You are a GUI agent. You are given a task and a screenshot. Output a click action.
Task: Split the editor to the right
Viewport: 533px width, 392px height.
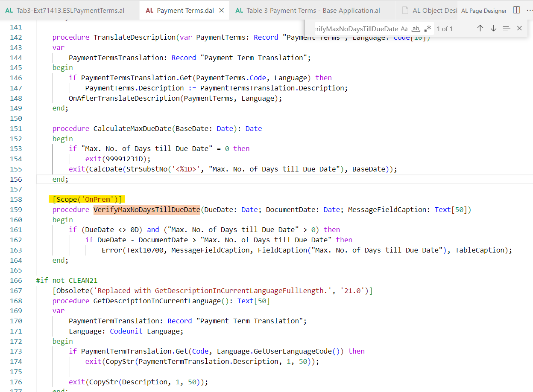pos(516,10)
